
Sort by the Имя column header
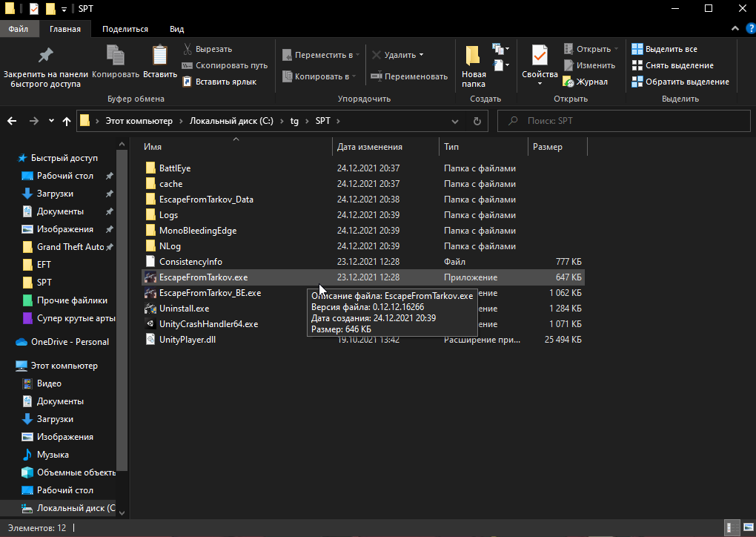click(x=236, y=147)
